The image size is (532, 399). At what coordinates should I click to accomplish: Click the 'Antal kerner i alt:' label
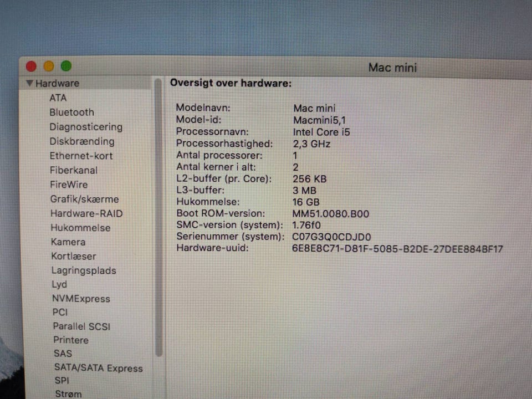(216, 167)
